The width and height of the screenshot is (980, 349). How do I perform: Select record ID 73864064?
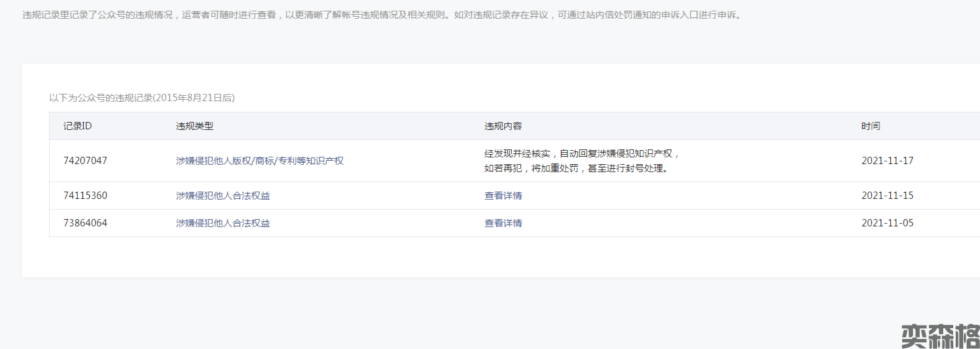pyautogui.click(x=85, y=223)
